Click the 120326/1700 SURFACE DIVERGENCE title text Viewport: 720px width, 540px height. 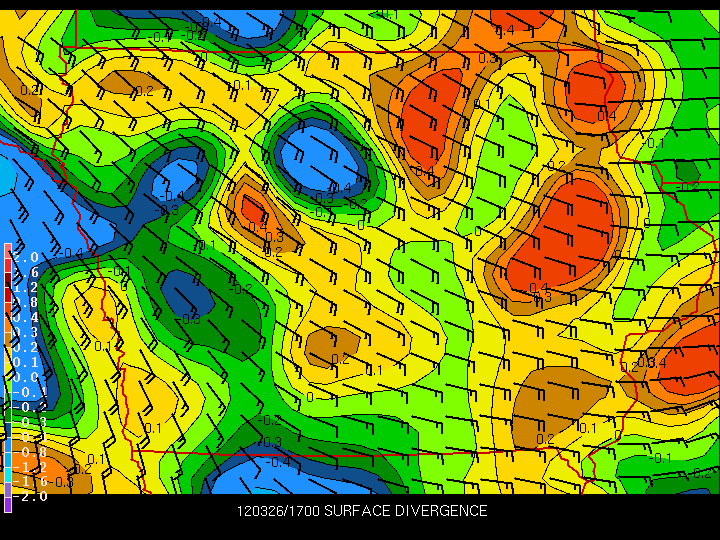362,511
